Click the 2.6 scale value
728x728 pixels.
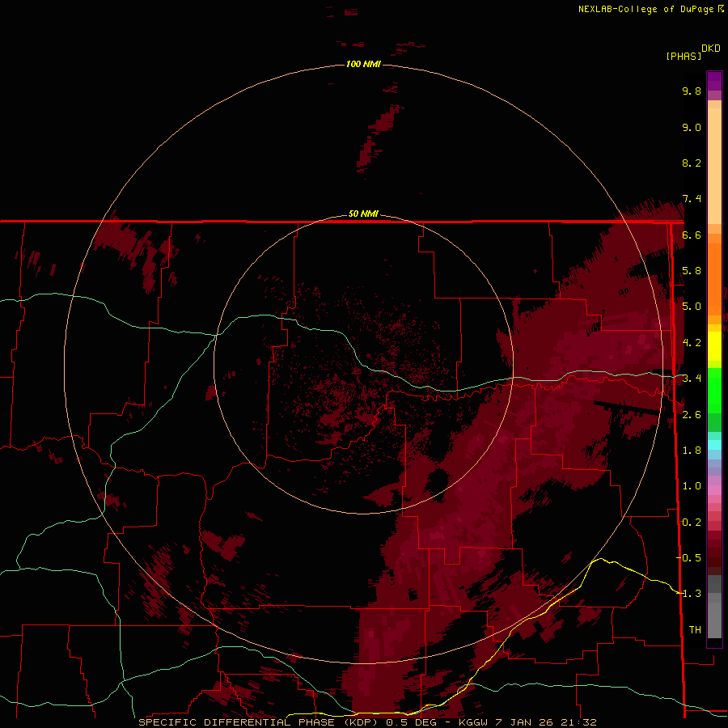coord(692,415)
